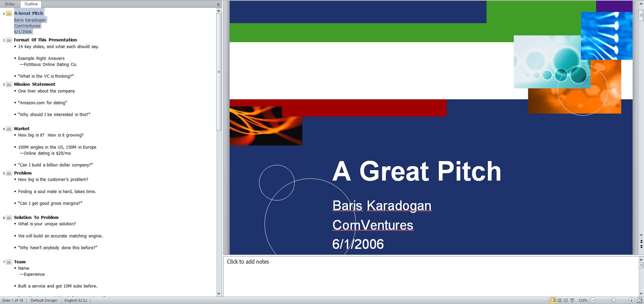Click the notes pane scroll up arrow
644x304 pixels.
pyautogui.click(x=641, y=259)
